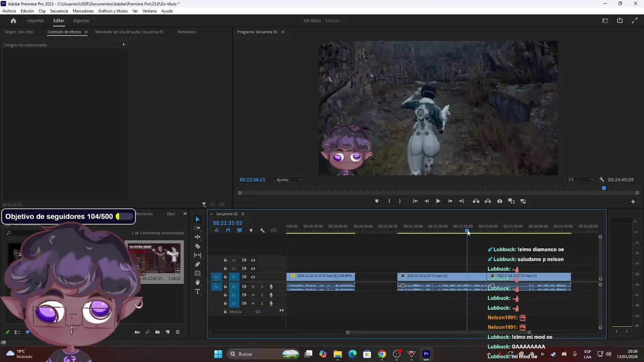Switch to the Importar workspace

(x=36, y=21)
